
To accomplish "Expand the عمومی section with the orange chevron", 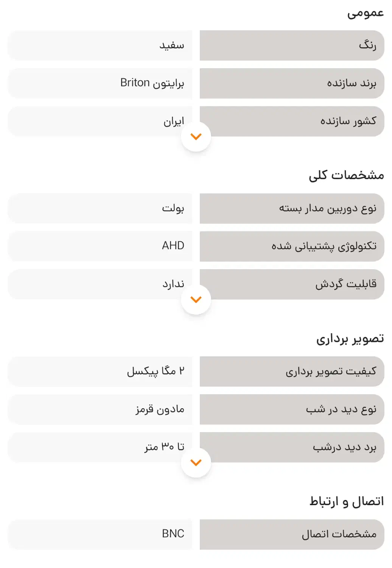I will pyautogui.click(x=196, y=137).
